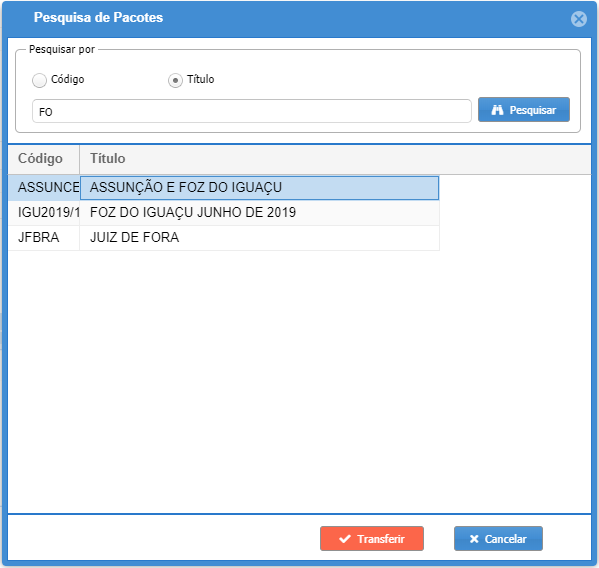Click the binoculars icon on Pesquisar
Image resolution: width=599 pixels, height=568 pixels.
[497, 110]
